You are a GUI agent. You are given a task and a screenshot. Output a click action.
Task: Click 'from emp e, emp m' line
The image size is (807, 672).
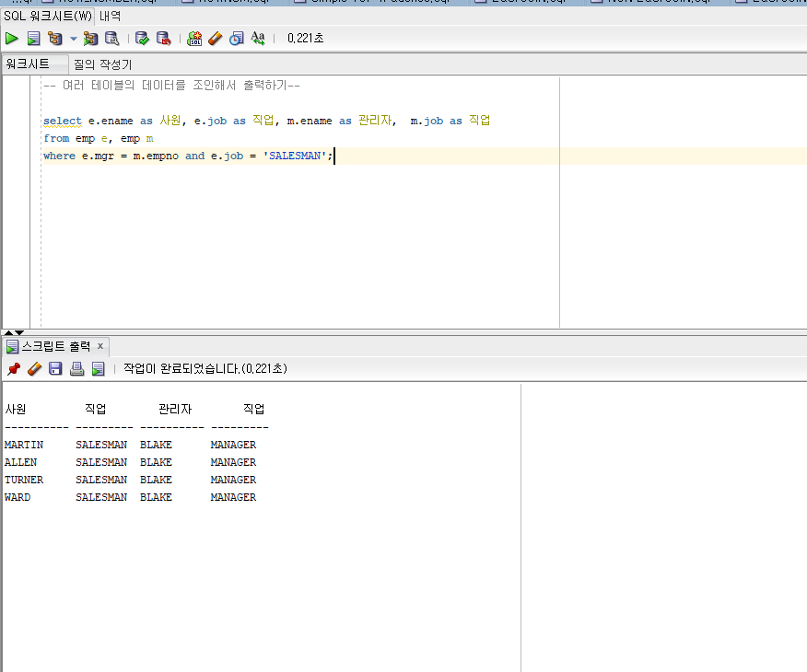99,138
